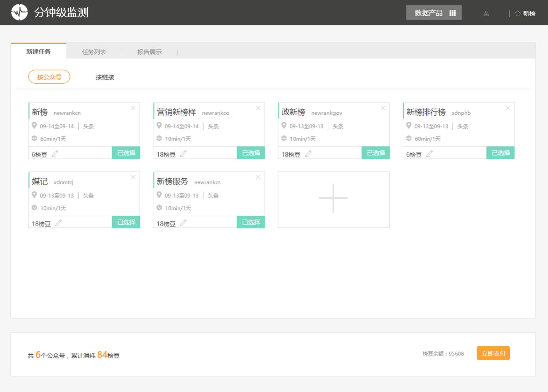Add a new account with plus card

333,199
